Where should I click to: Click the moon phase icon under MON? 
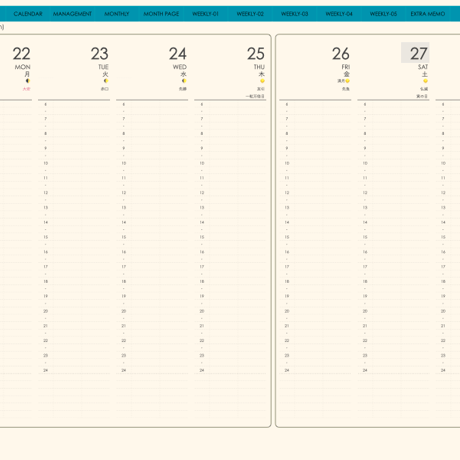(x=28, y=81)
